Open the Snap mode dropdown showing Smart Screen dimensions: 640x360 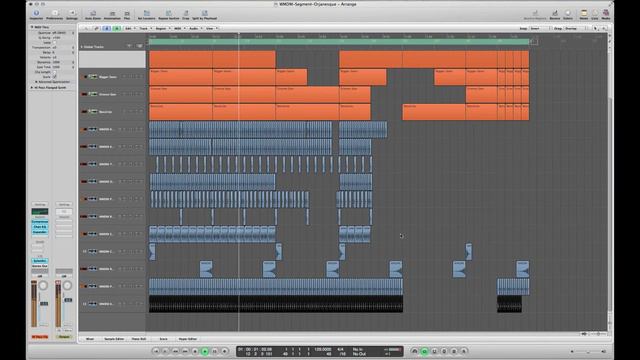pyautogui.click(x=540, y=29)
